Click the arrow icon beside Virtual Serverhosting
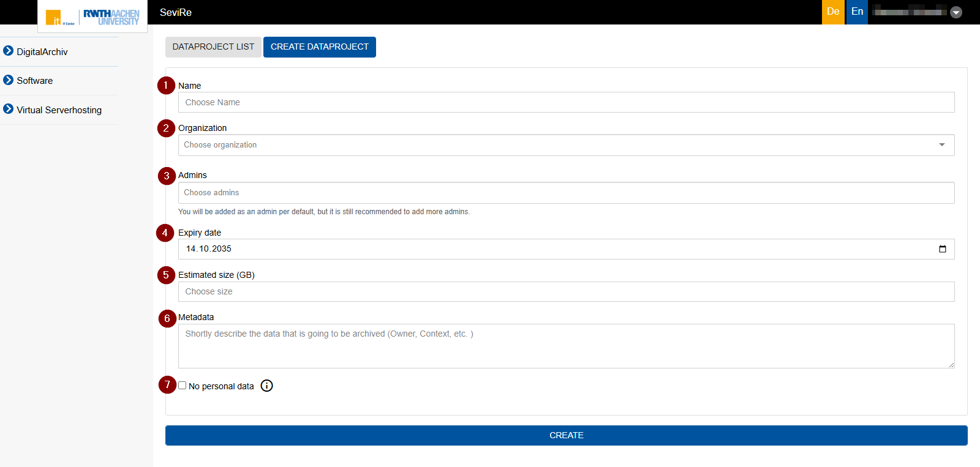The width and height of the screenshot is (980, 467). (9, 109)
